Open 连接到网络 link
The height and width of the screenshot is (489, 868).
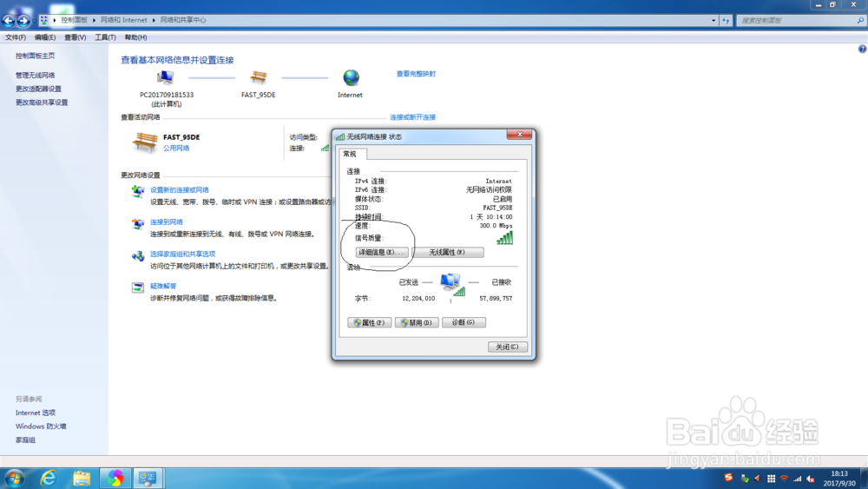click(166, 222)
